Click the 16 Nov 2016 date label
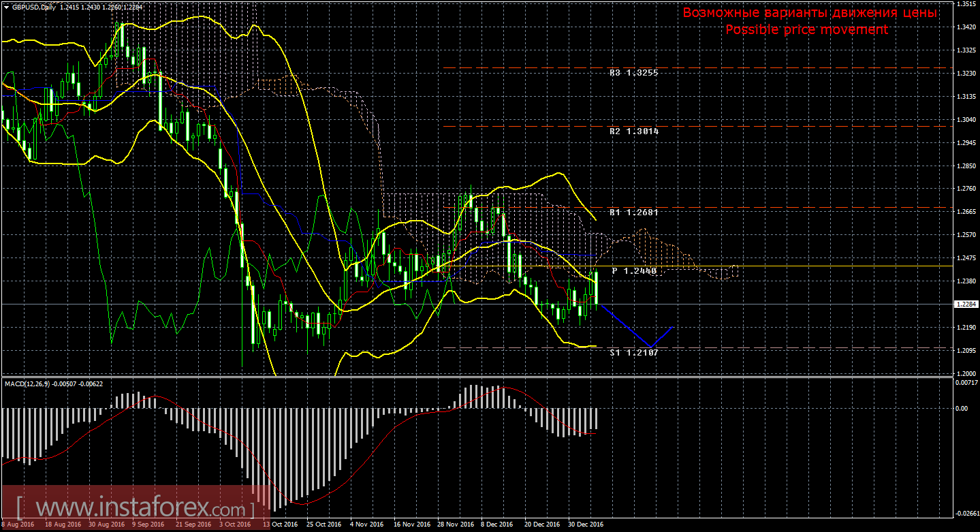This screenshot has width=980, height=532. tap(411, 525)
